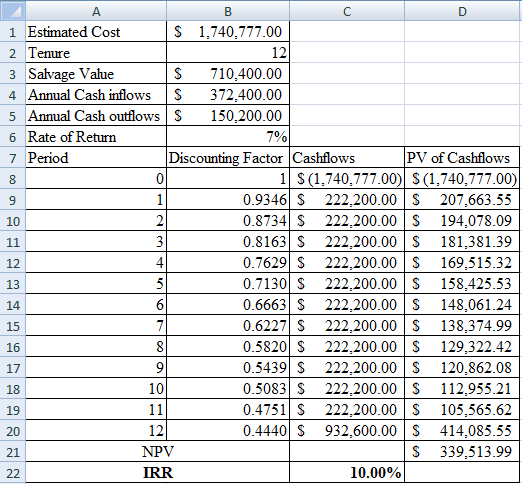Select the $932,600.00 final cashflow cell
The height and width of the screenshot is (484, 522).
point(347,431)
